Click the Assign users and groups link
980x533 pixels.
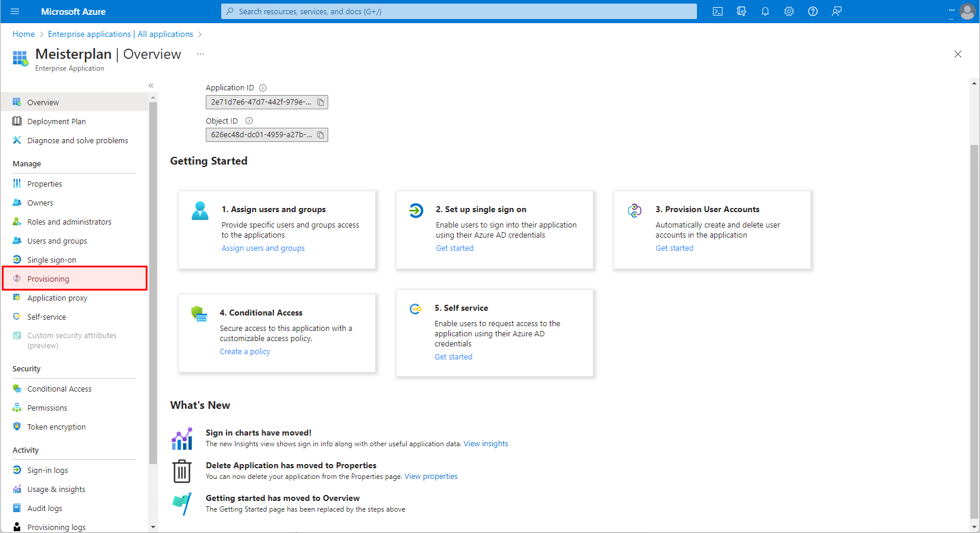click(x=263, y=248)
